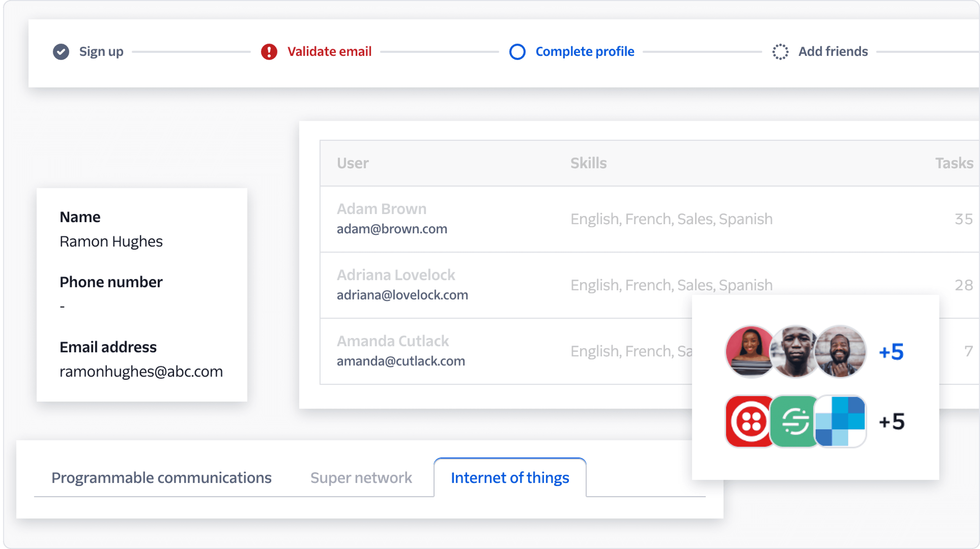Click the blue checklist app icon in overlay
Viewport: 980px width, 549px height.
pyautogui.click(x=841, y=420)
